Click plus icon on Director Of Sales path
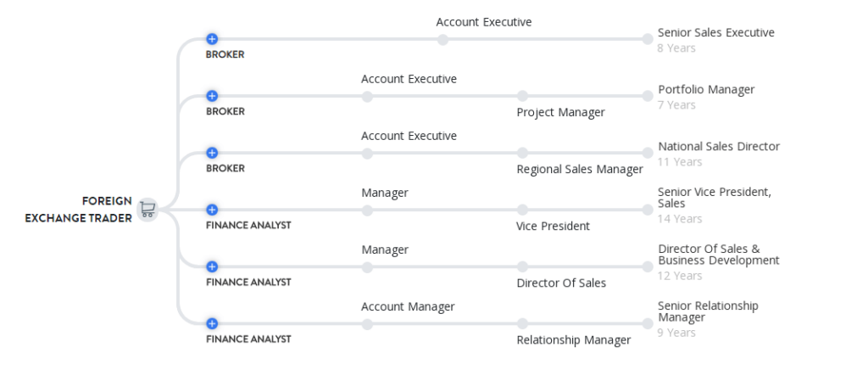The height and width of the screenshot is (370, 868). [212, 266]
